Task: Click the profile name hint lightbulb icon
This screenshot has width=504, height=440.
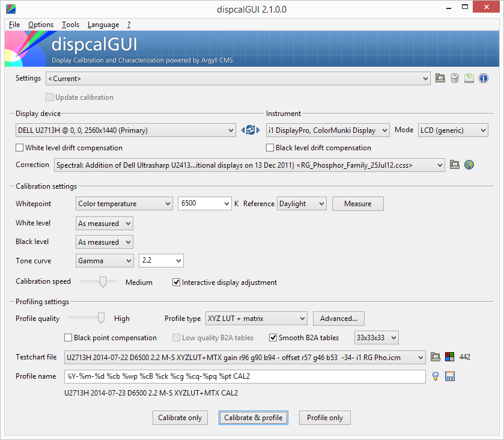Action: pyautogui.click(x=435, y=376)
